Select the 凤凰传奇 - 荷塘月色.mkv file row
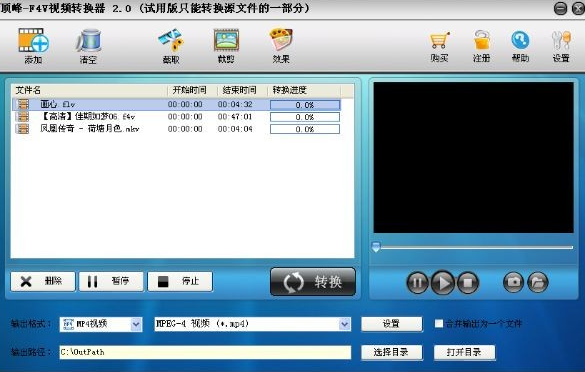 point(177,129)
